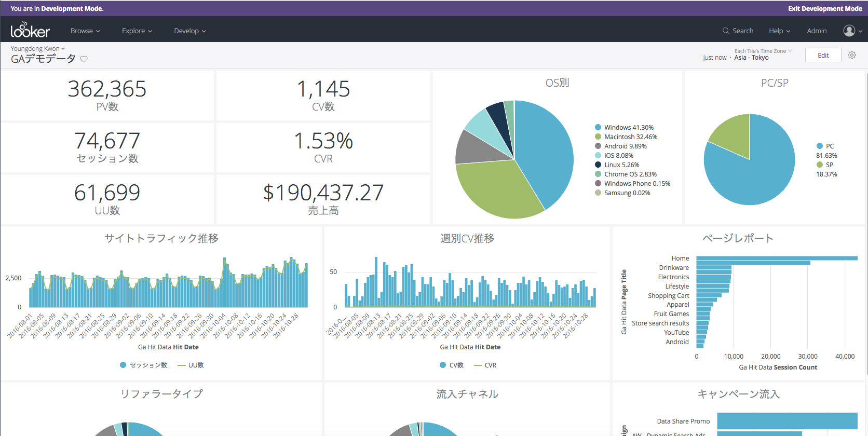Click the 流入チャネル tile title
Viewport: 868px width, 436px height.
(x=467, y=393)
